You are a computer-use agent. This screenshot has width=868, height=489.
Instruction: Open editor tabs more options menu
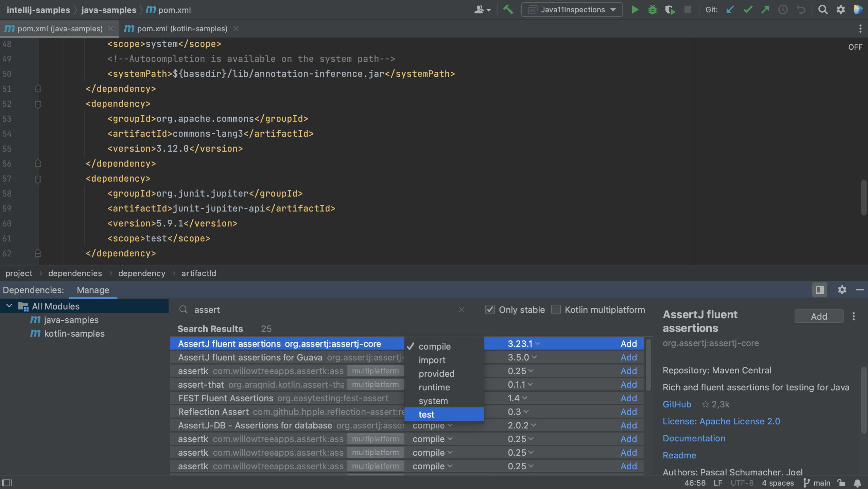click(860, 29)
